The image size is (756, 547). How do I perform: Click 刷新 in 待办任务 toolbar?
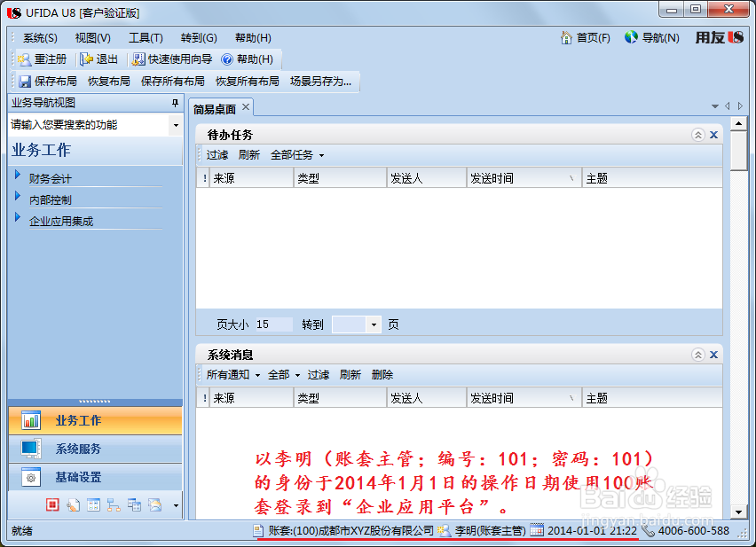click(x=248, y=155)
